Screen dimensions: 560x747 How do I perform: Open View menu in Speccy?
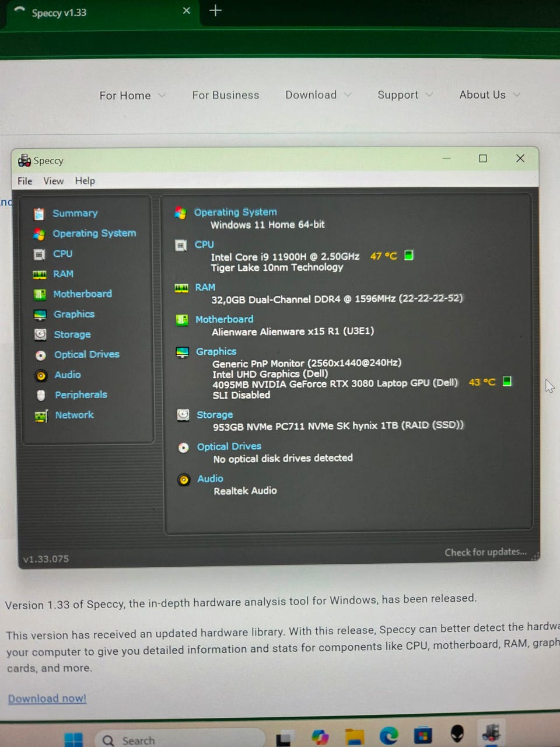[53, 181]
